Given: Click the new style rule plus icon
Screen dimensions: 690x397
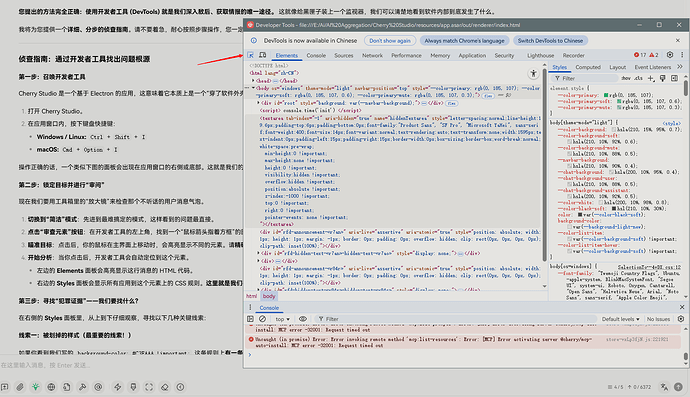Looking at the screenshot, I should (651, 78).
